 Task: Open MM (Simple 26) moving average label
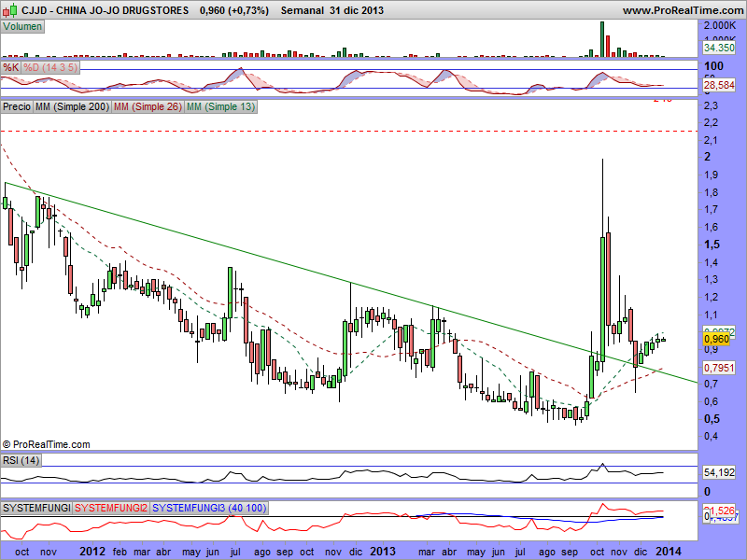(x=148, y=106)
